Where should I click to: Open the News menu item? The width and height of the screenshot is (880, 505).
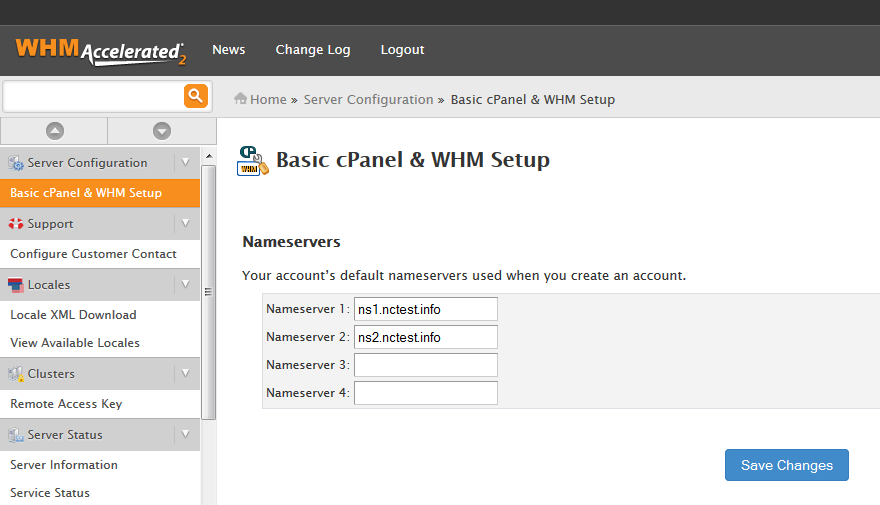[x=228, y=49]
